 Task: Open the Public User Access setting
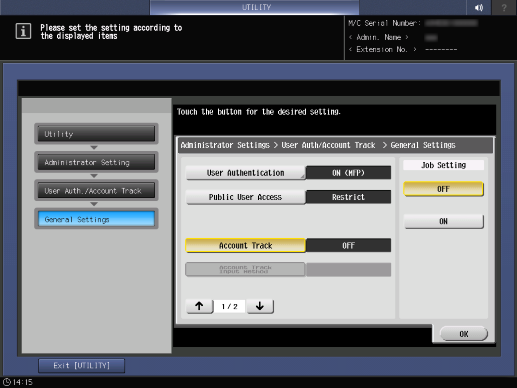click(245, 197)
